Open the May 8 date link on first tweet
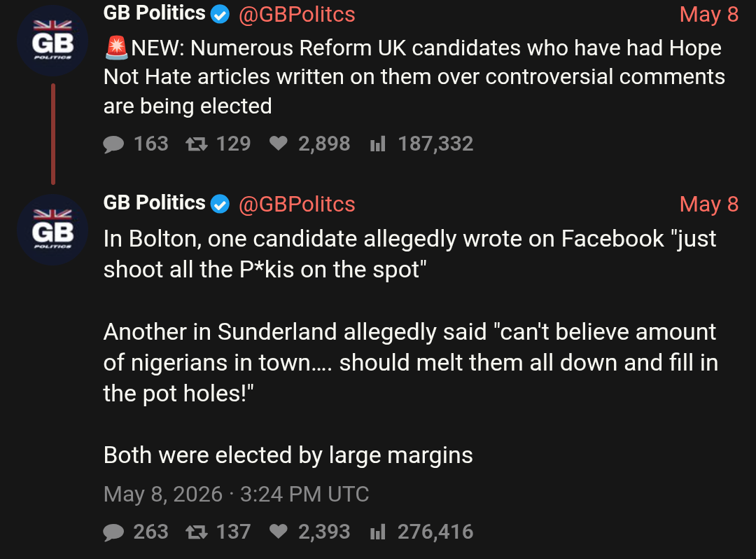Viewport: 756px width, 559px height. [708, 15]
